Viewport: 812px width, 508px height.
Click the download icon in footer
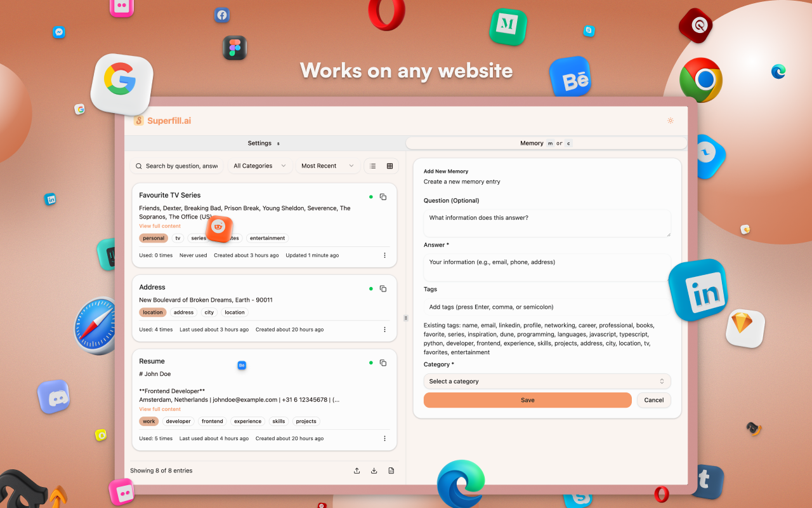pyautogui.click(x=374, y=471)
